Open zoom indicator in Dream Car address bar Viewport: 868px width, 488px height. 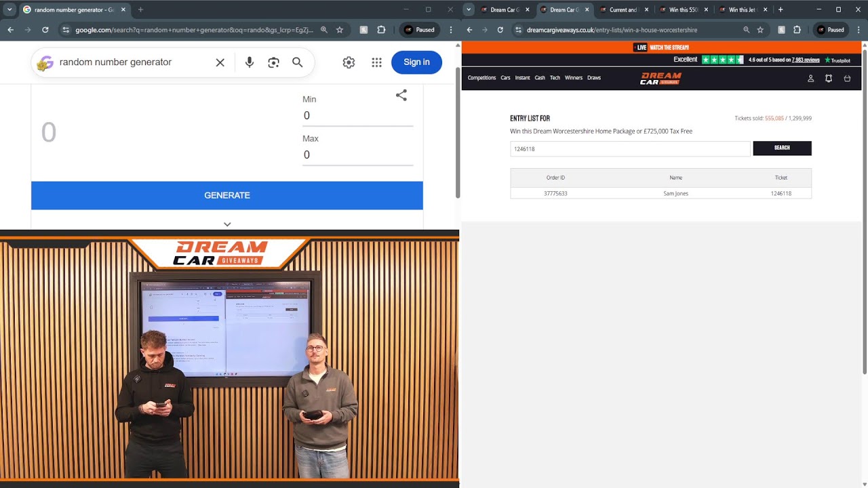(747, 30)
